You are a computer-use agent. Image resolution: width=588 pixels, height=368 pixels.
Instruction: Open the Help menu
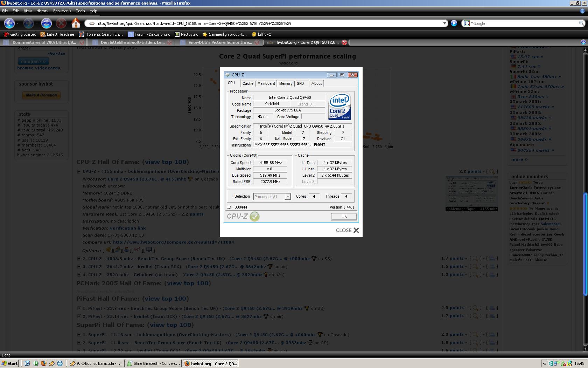[93, 11]
